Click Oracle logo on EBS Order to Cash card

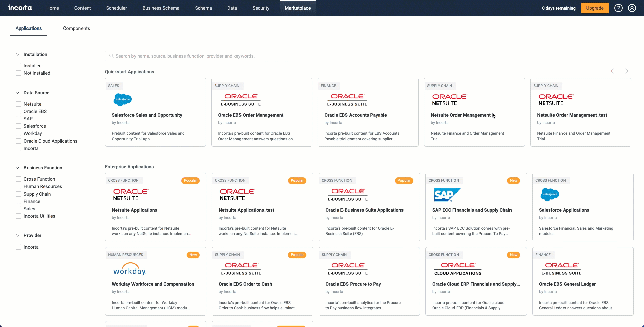click(241, 269)
